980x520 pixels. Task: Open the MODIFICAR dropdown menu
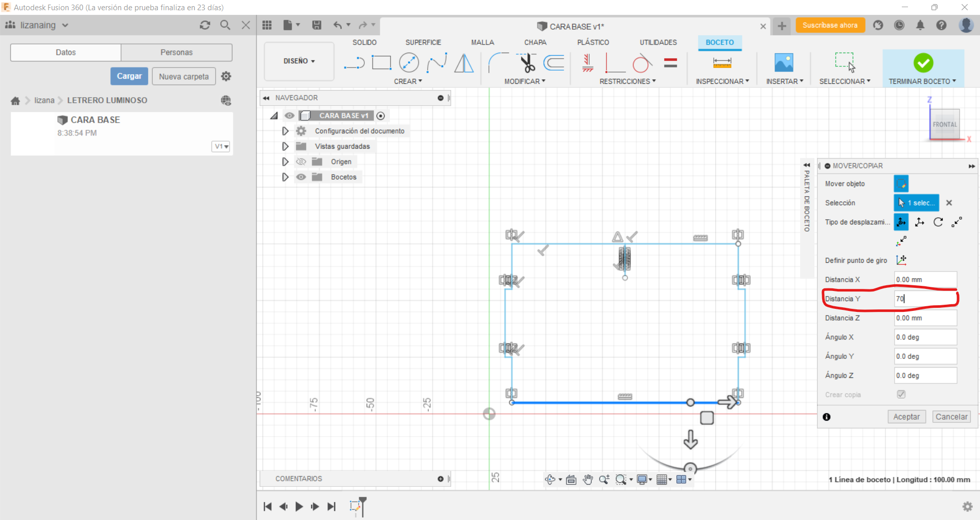[x=525, y=81]
